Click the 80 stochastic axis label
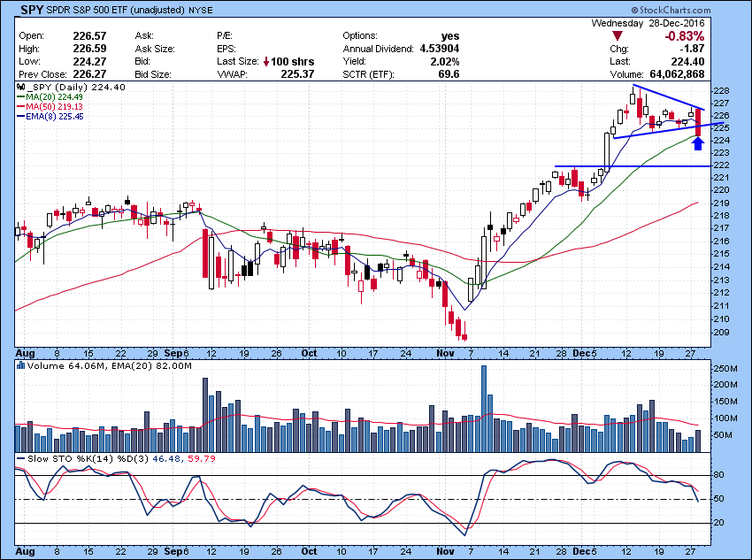Screen dimensions: 752x560 point(719,475)
